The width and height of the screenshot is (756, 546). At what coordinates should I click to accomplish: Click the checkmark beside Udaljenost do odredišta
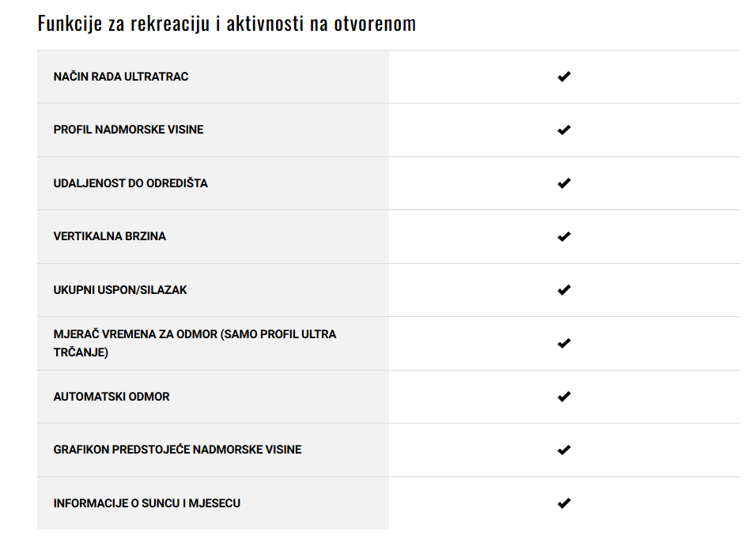564,183
